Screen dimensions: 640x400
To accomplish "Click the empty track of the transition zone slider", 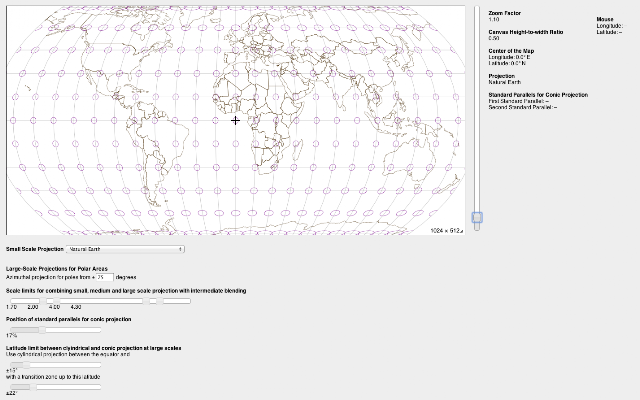I will click(69, 387).
